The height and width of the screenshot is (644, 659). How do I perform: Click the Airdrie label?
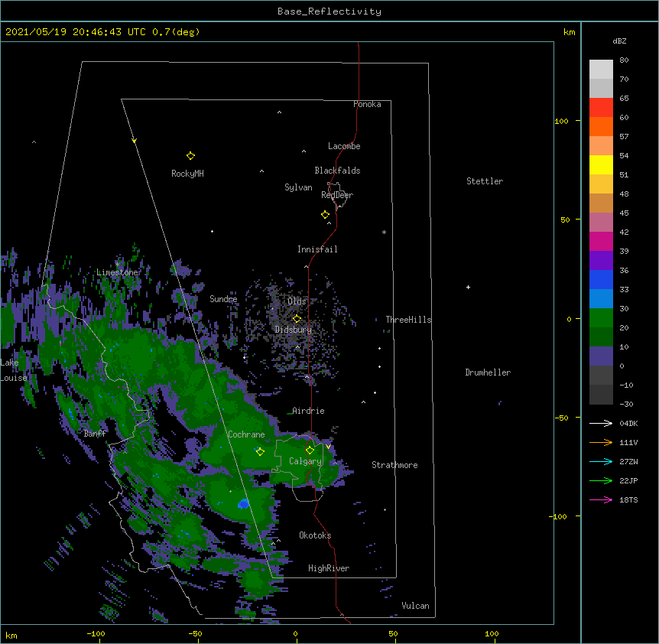pyautogui.click(x=308, y=411)
